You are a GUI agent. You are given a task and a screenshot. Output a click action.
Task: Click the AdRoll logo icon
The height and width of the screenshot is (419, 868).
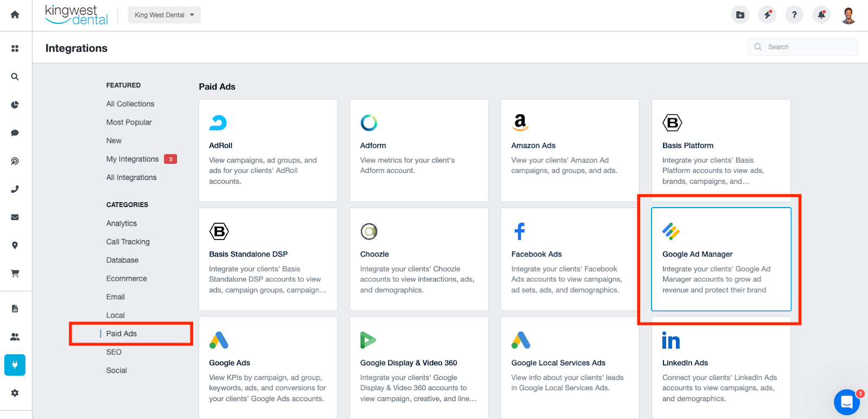(x=218, y=123)
